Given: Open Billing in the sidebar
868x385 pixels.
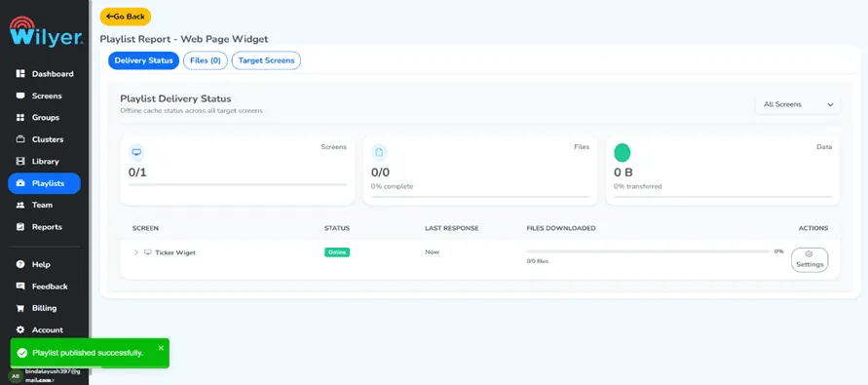Looking at the screenshot, I should (x=44, y=308).
